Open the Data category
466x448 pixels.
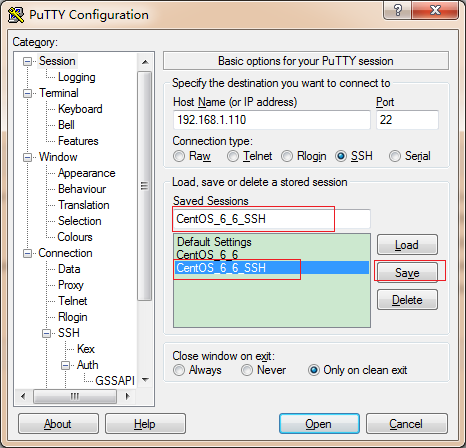pyautogui.click(x=69, y=269)
